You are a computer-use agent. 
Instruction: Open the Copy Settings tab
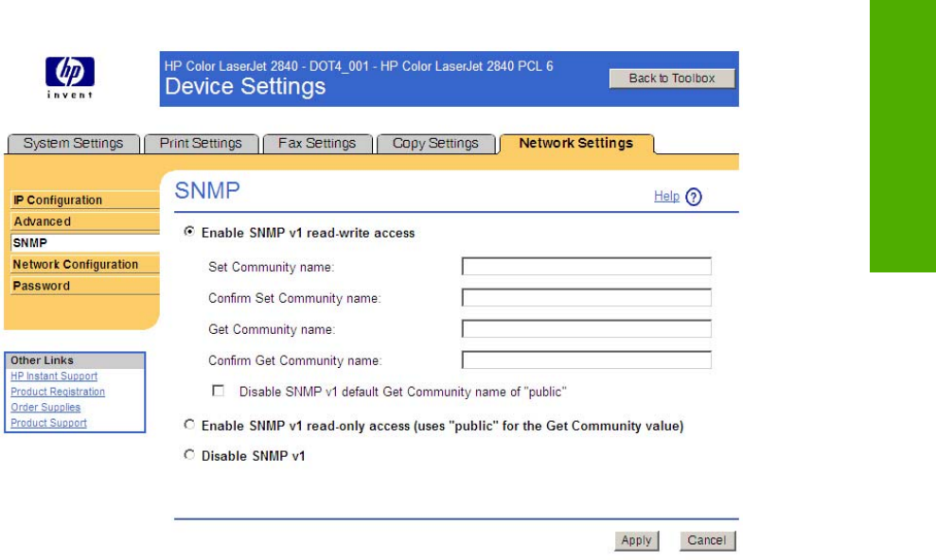point(435,144)
